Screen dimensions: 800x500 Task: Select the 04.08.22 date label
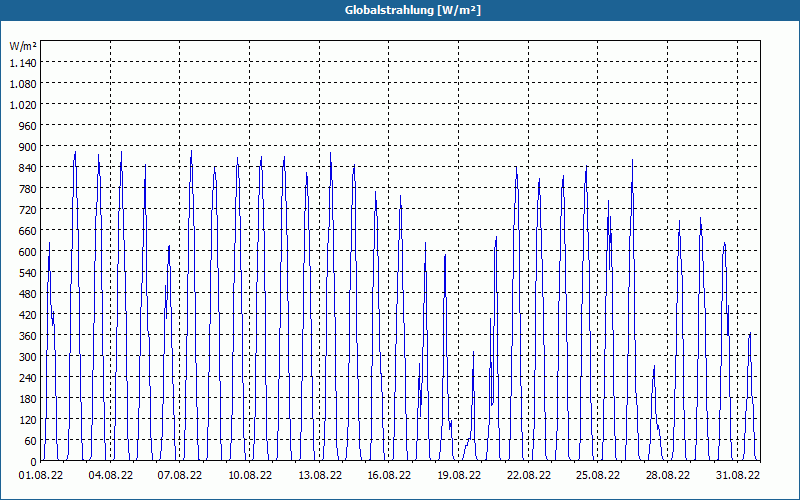(111, 475)
